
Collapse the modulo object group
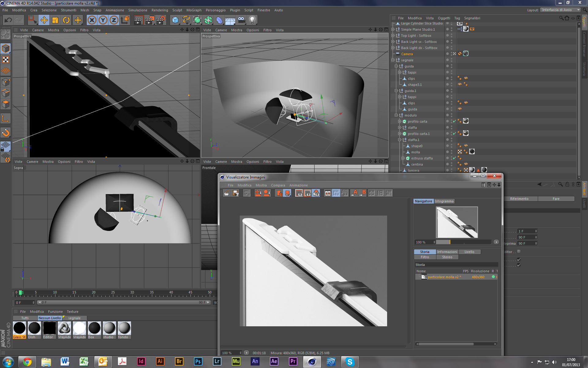pos(396,115)
